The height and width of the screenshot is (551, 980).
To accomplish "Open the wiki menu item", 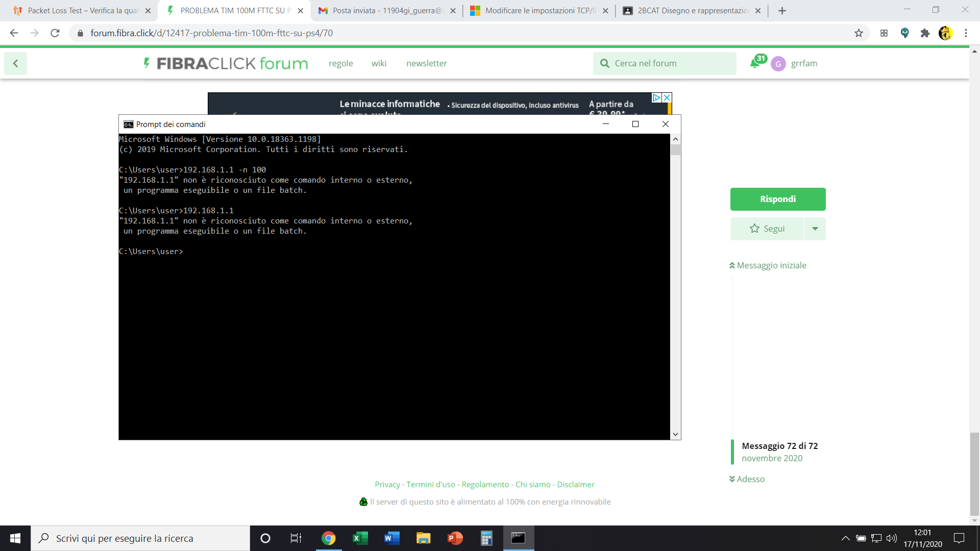I will [x=379, y=63].
